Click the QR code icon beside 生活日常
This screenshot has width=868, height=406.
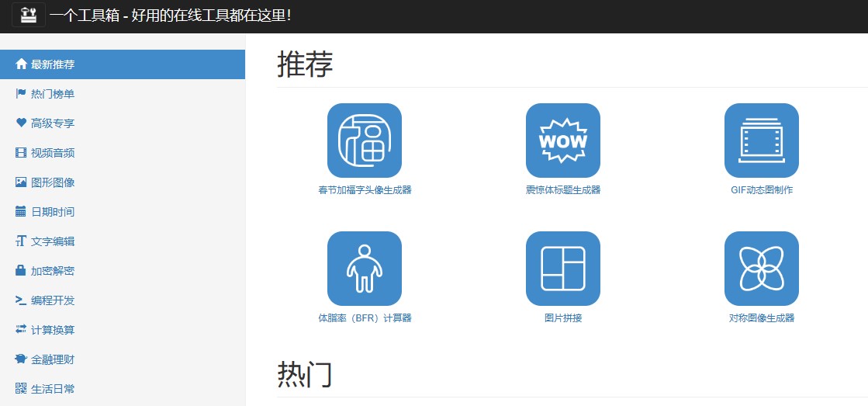(x=21, y=388)
